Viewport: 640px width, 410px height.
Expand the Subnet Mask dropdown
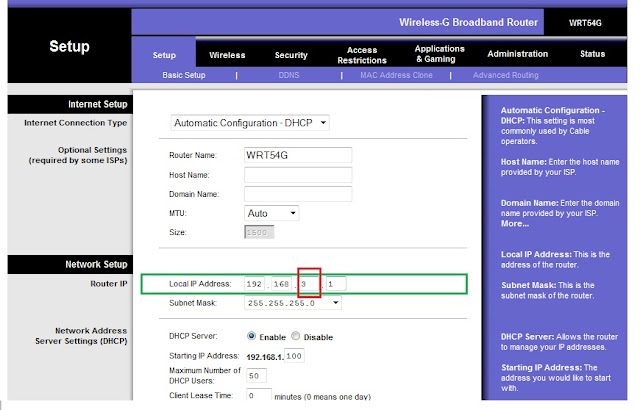tap(293, 303)
